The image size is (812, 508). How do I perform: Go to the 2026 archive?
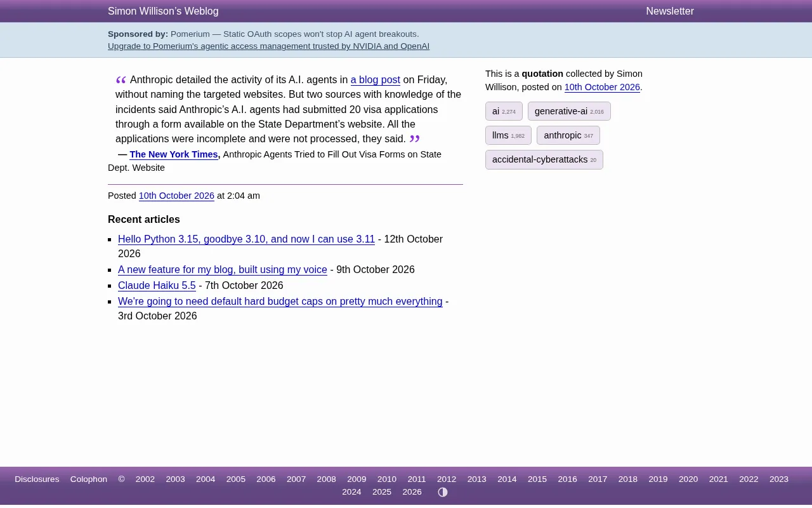(x=412, y=492)
